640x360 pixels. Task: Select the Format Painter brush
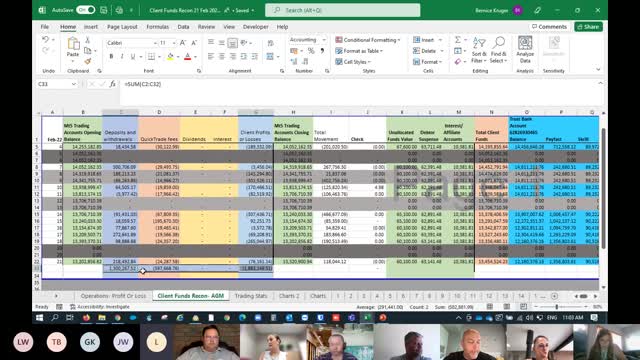[x=87, y=61]
